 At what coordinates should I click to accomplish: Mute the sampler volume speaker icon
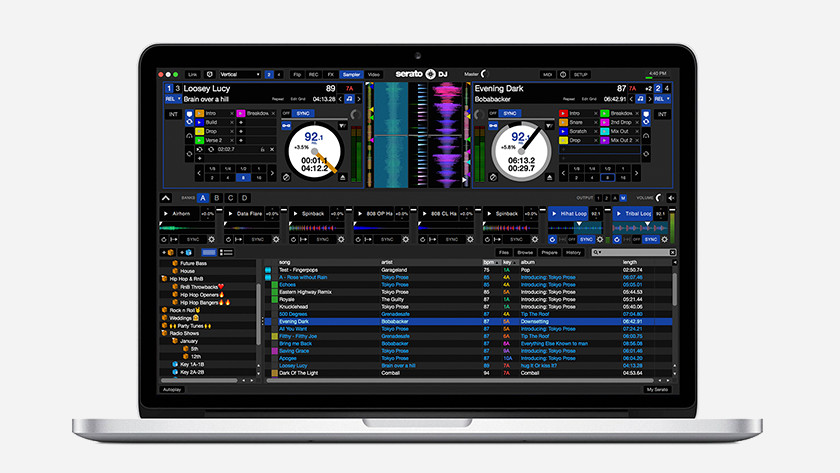[x=671, y=198]
